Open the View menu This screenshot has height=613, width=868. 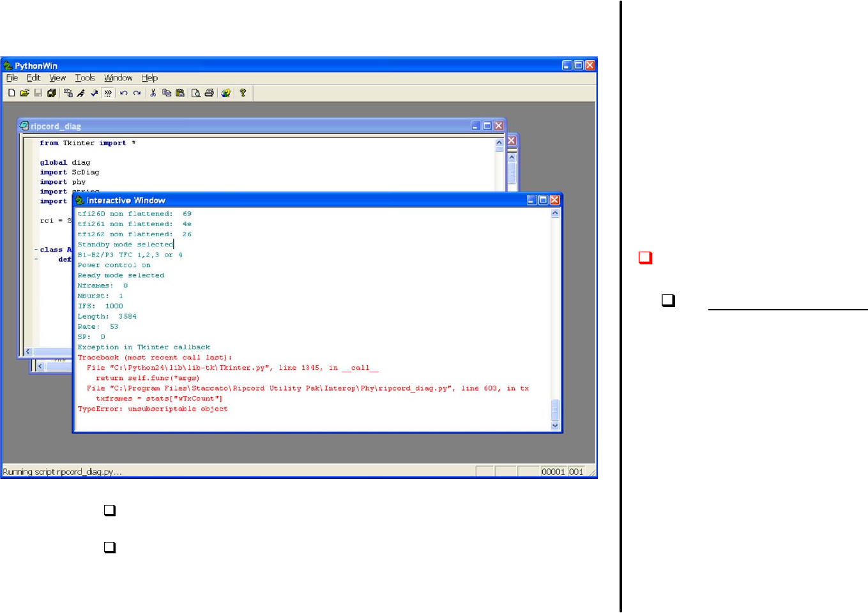click(57, 78)
